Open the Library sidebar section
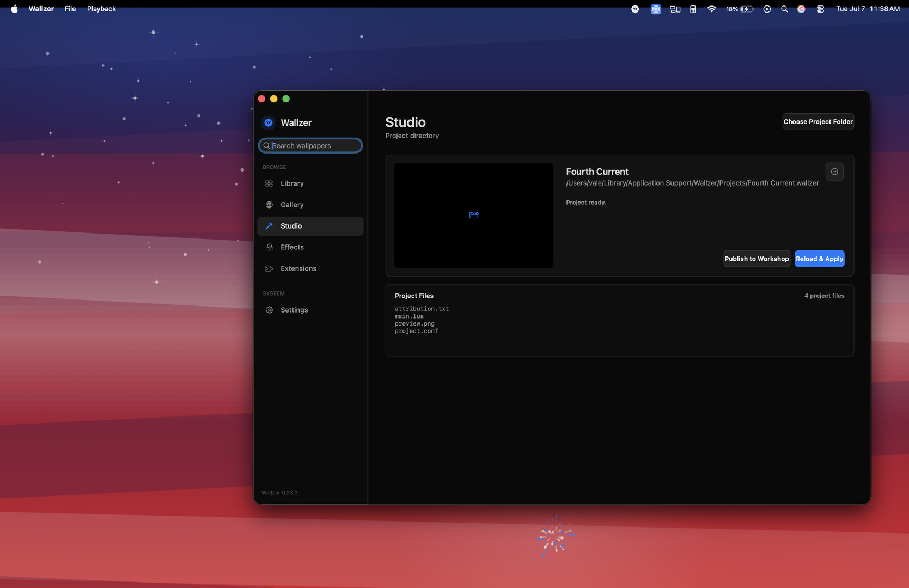Viewport: 909px width, 588px height. coord(310,183)
